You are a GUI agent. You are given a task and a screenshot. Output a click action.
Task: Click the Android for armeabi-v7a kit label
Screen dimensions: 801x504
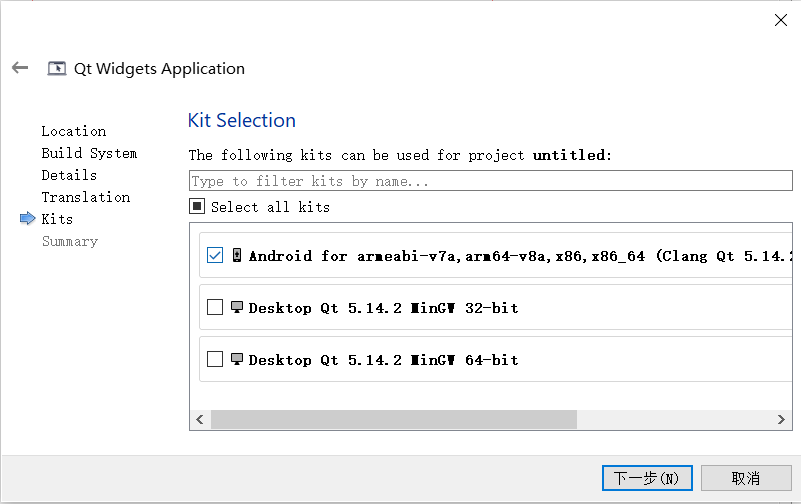(x=520, y=256)
